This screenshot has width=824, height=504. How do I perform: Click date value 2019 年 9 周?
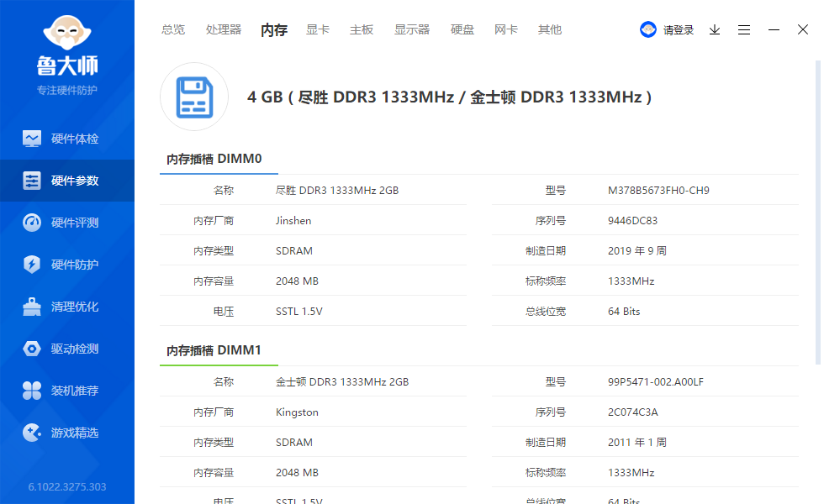637,251
